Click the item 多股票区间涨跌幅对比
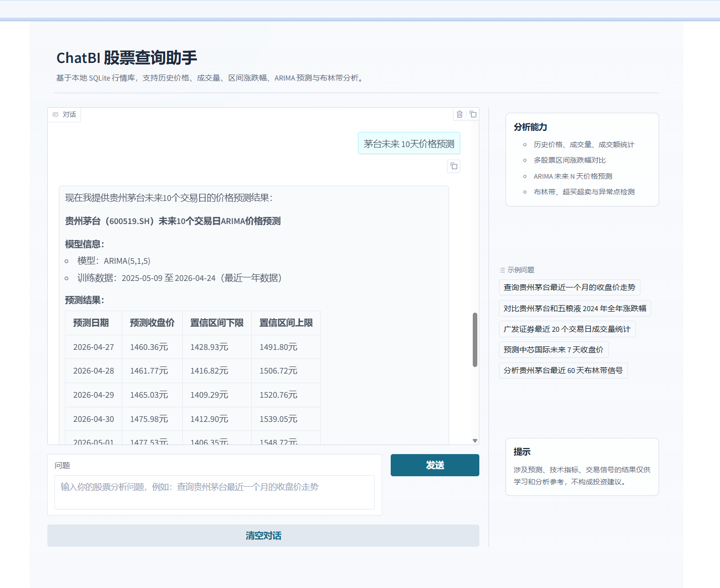This screenshot has height=588, width=720. pos(569,160)
